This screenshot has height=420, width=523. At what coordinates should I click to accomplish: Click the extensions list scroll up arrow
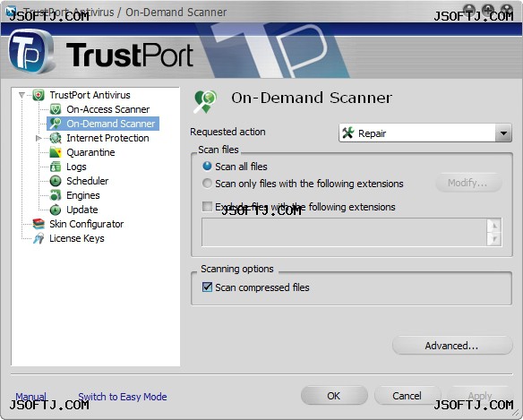494,226
